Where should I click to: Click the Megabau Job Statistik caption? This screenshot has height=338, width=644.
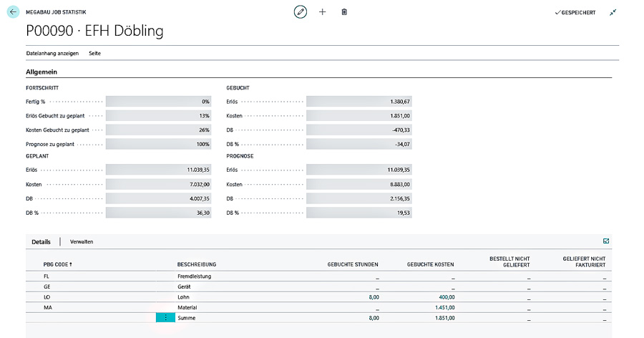[56, 12]
